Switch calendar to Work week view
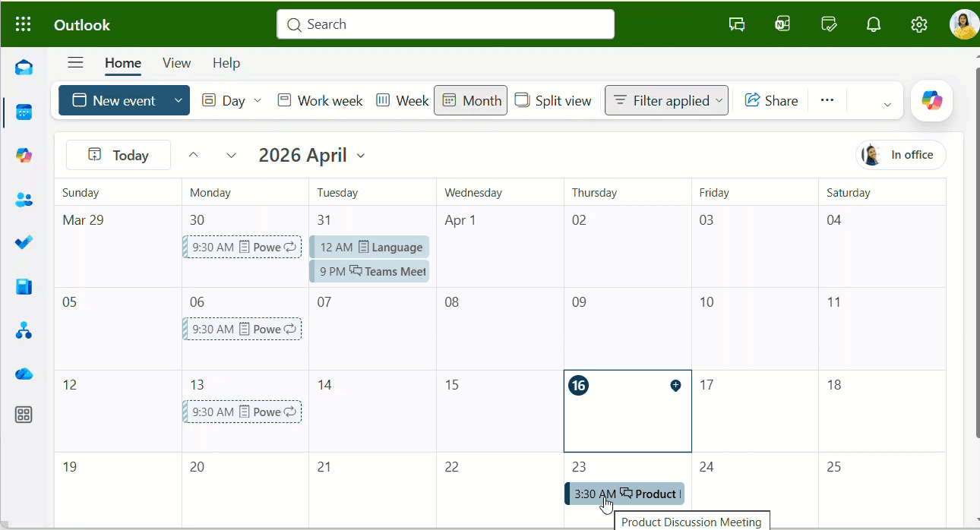980x530 pixels. (319, 99)
